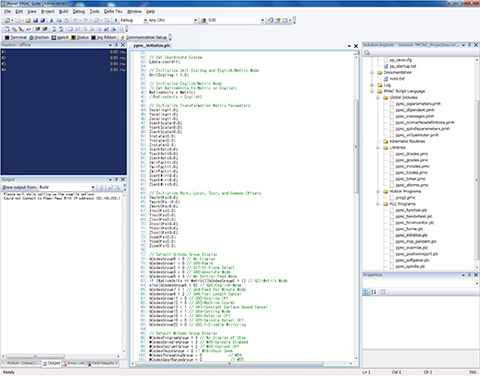Open the G30 find combo box dropdown

262,20
